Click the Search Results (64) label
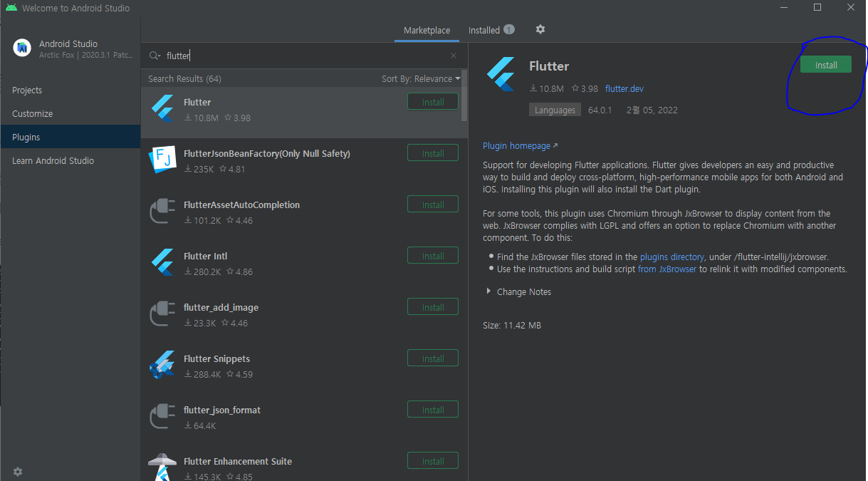 click(184, 79)
